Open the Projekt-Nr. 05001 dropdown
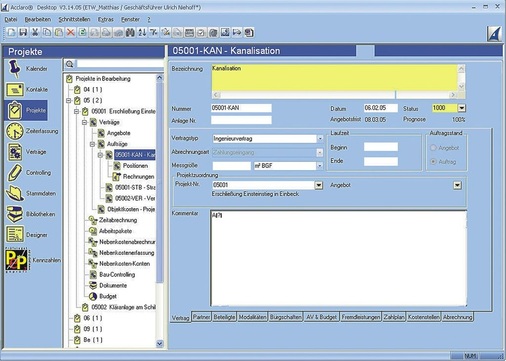 pos(319,185)
